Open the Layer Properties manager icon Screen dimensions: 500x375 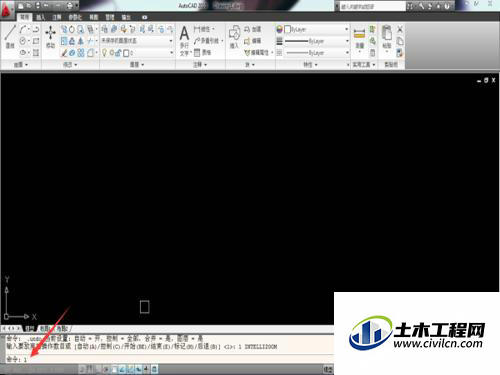point(105,29)
